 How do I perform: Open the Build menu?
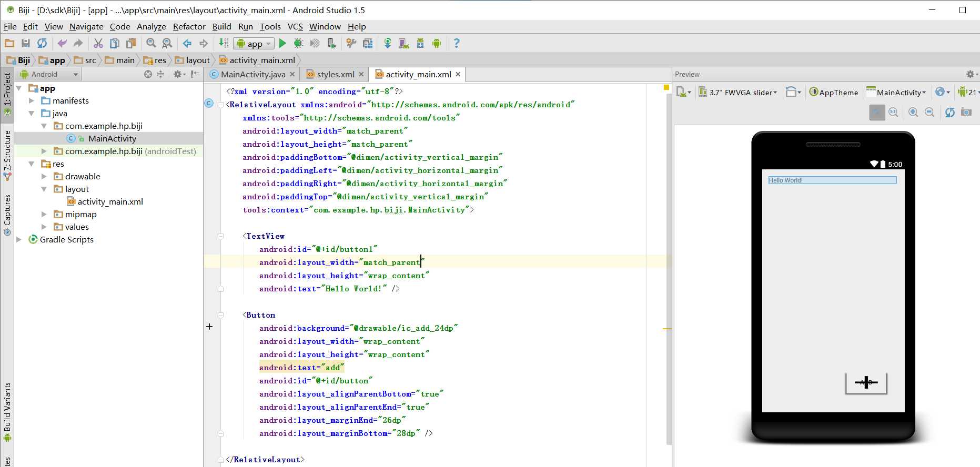point(221,26)
